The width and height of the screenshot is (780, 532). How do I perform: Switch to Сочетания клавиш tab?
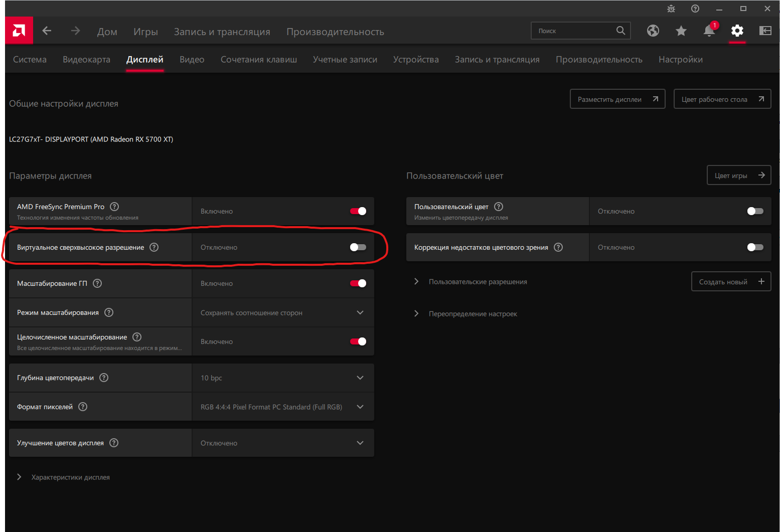(259, 60)
